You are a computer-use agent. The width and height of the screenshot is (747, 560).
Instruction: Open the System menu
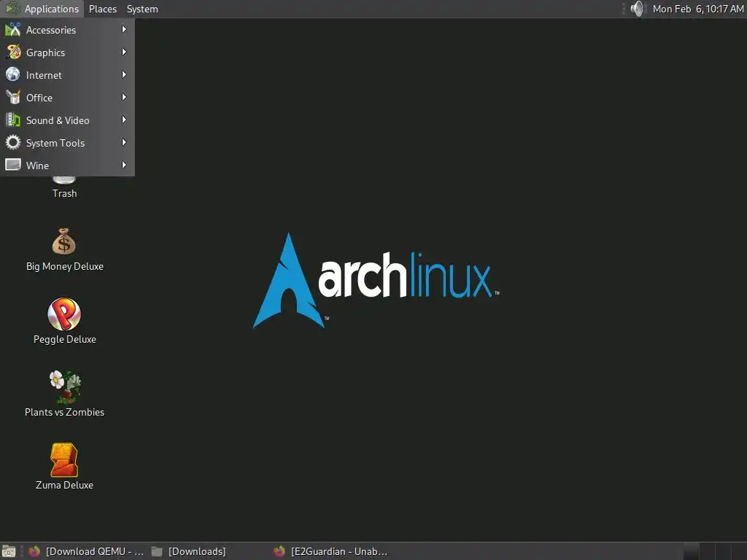pos(142,9)
